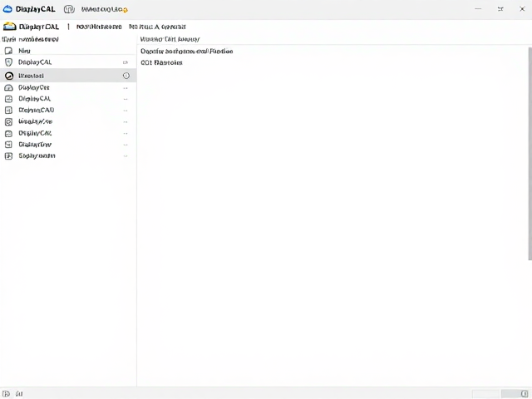Click the toolbar item starting with 'No'
This screenshot has height=399, width=532.
click(x=157, y=27)
